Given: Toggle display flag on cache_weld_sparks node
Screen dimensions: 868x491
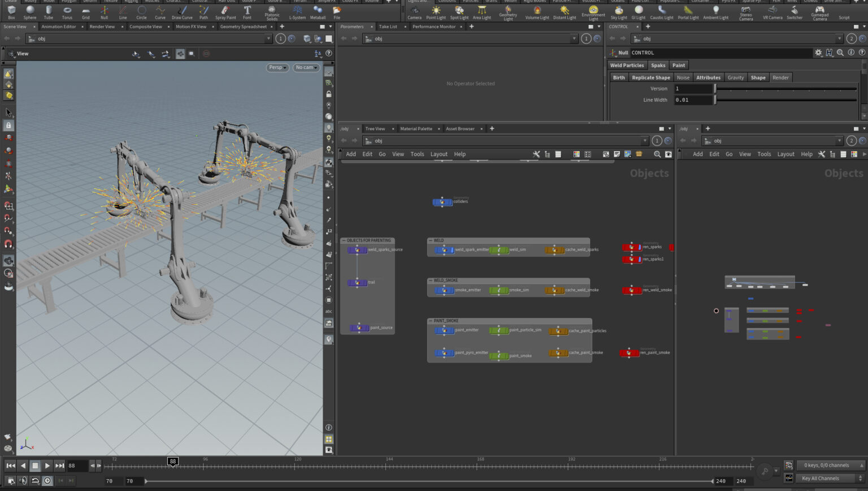Looking at the screenshot, I should tap(564, 249).
